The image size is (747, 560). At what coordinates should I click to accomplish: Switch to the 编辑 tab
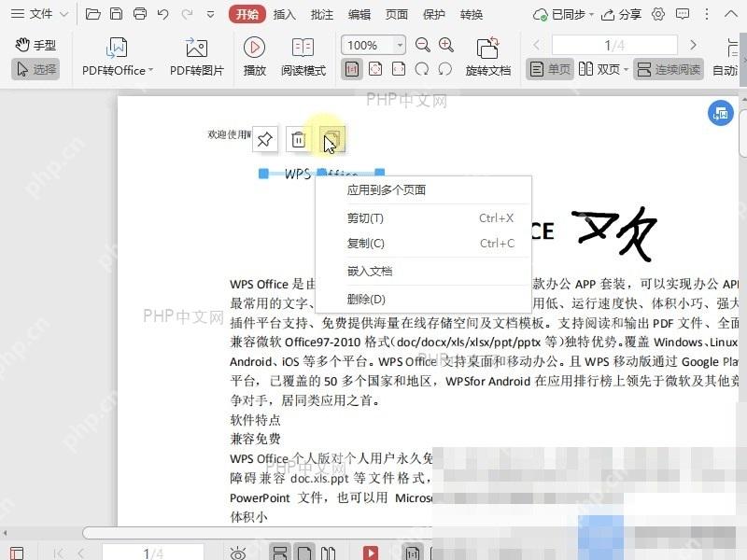point(359,15)
